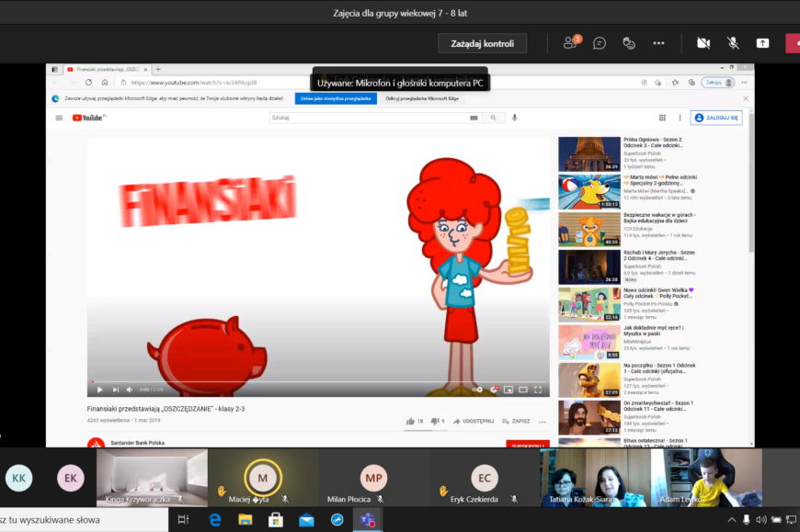Open the Santander Bank Polska channel
The height and width of the screenshot is (532, 800).
tap(137, 443)
